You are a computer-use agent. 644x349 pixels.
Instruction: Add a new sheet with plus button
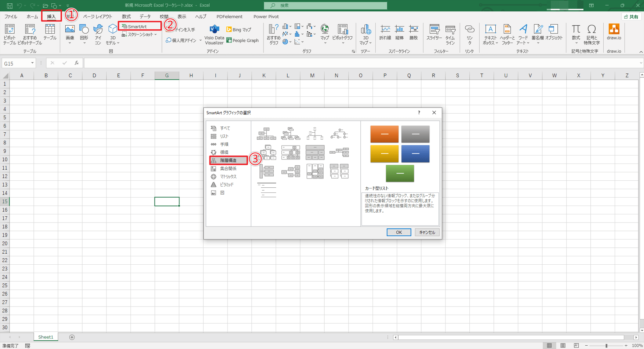[72, 337]
